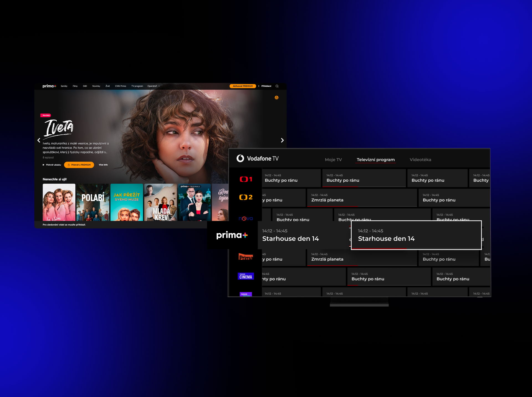
Task: Click the Aktivovat PREMIUM button
Action: click(243, 86)
